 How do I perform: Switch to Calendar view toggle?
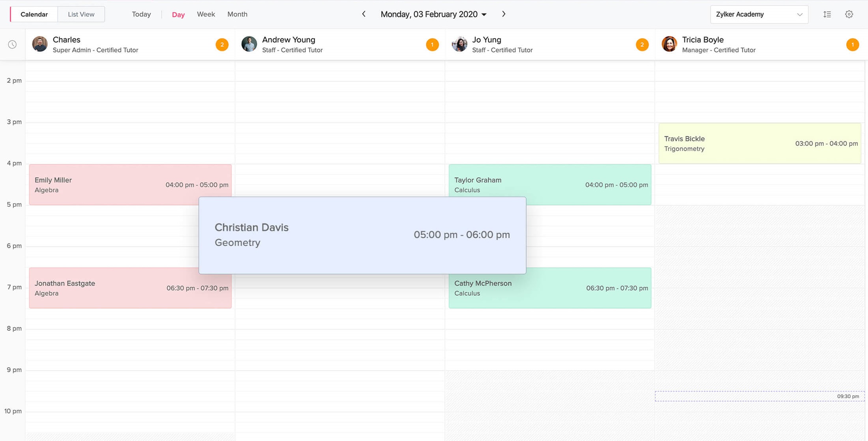[x=34, y=14]
